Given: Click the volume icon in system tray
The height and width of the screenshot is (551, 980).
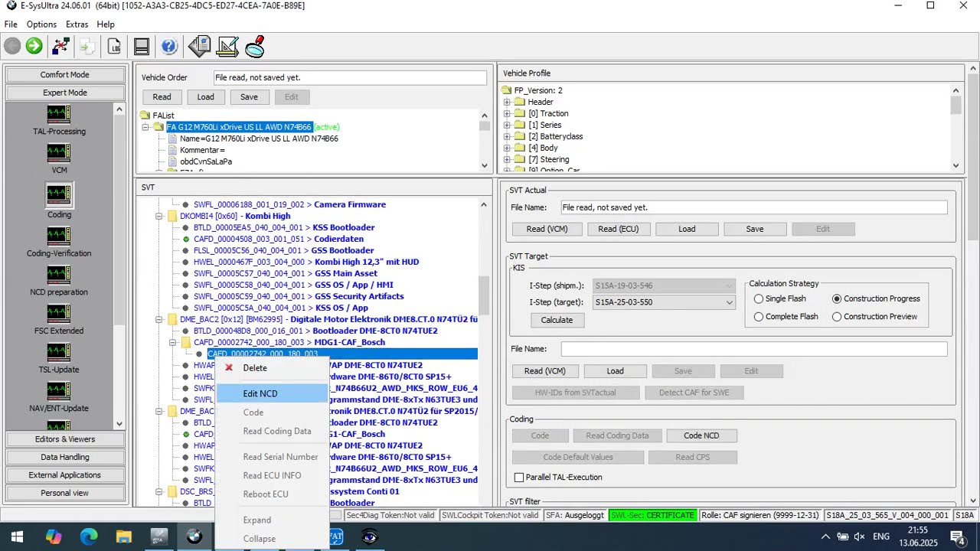Looking at the screenshot, I should (859, 537).
